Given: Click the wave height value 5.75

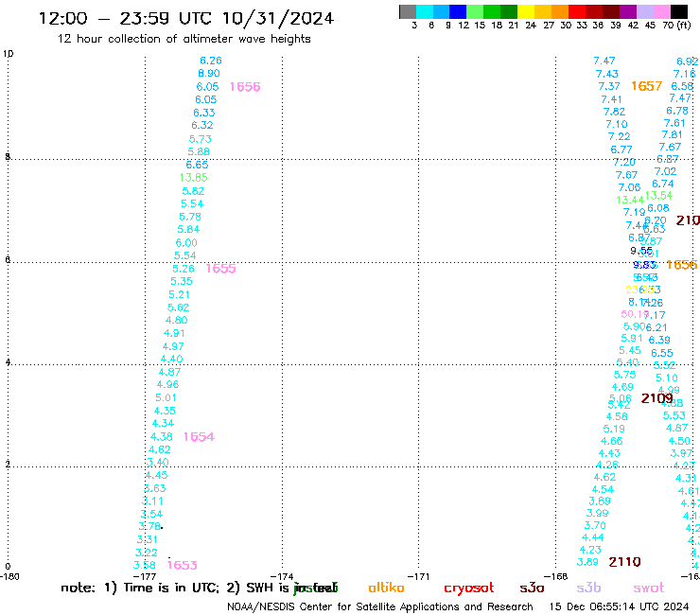Looking at the screenshot, I should click(624, 375).
